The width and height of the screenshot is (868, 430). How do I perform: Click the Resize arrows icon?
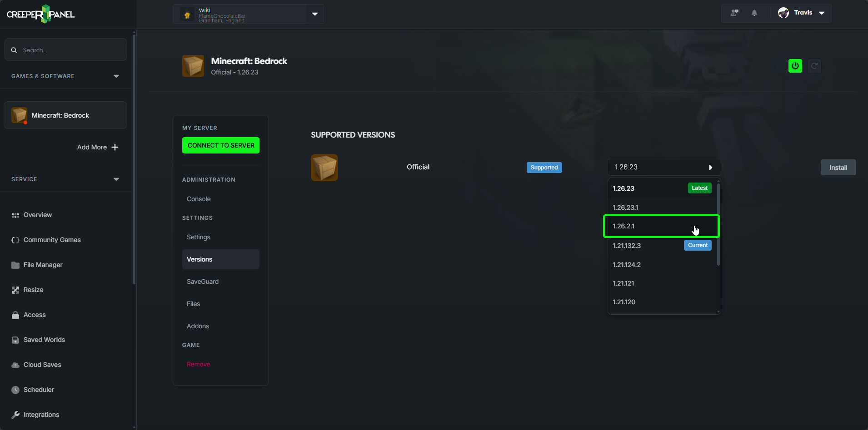[15, 290]
